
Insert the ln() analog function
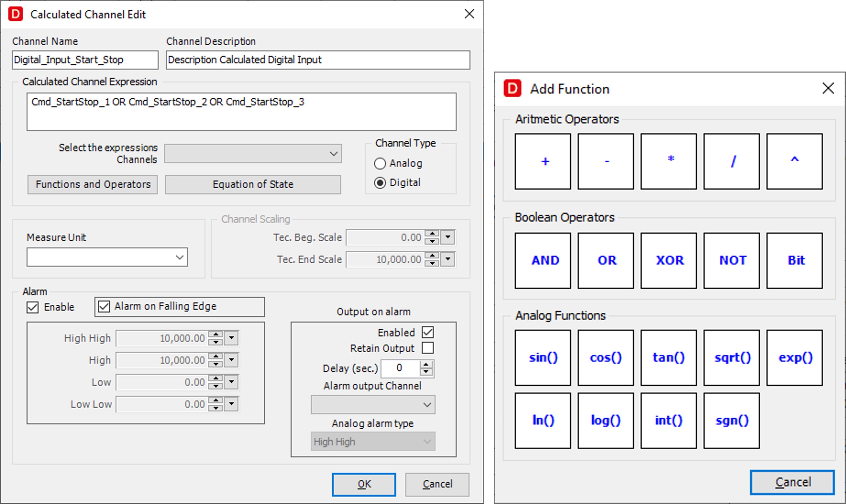tap(543, 421)
